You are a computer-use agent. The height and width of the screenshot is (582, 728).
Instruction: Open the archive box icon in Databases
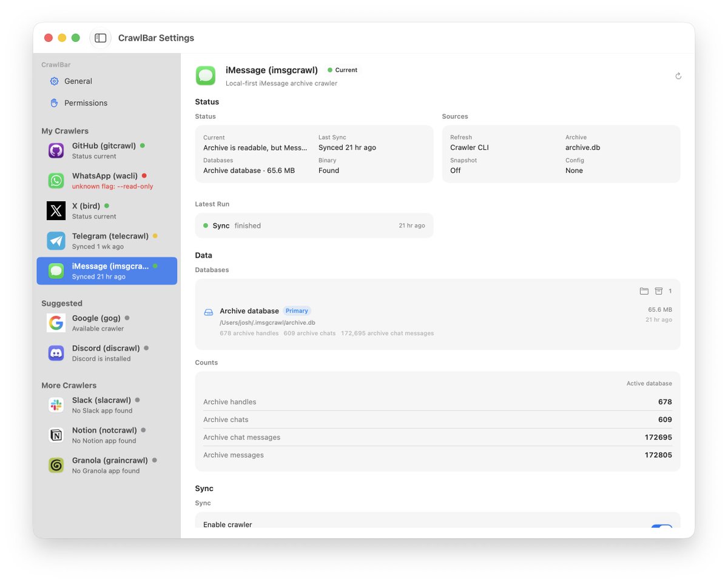click(x=659, y=291)
